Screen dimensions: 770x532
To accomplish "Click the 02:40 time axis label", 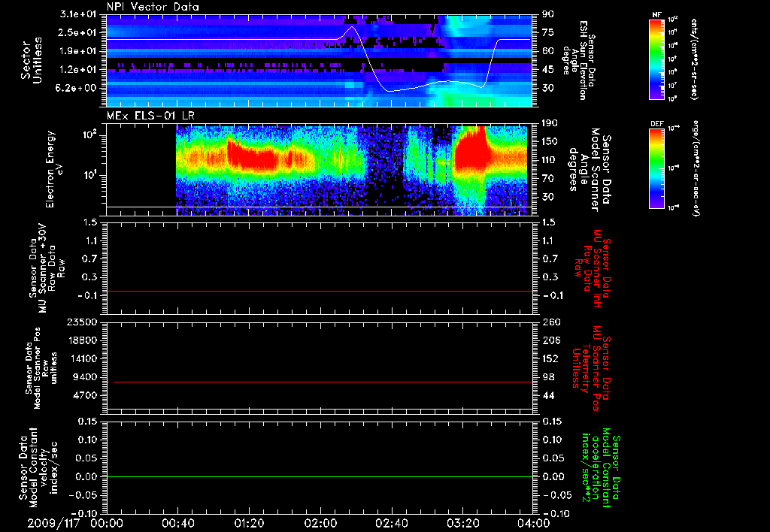I will [x=391, y=523].
